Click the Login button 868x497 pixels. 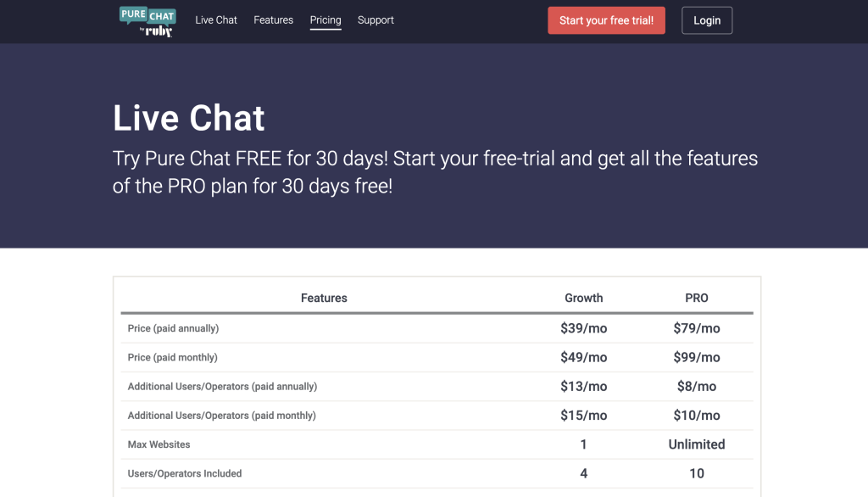click(x=707, y=20)
